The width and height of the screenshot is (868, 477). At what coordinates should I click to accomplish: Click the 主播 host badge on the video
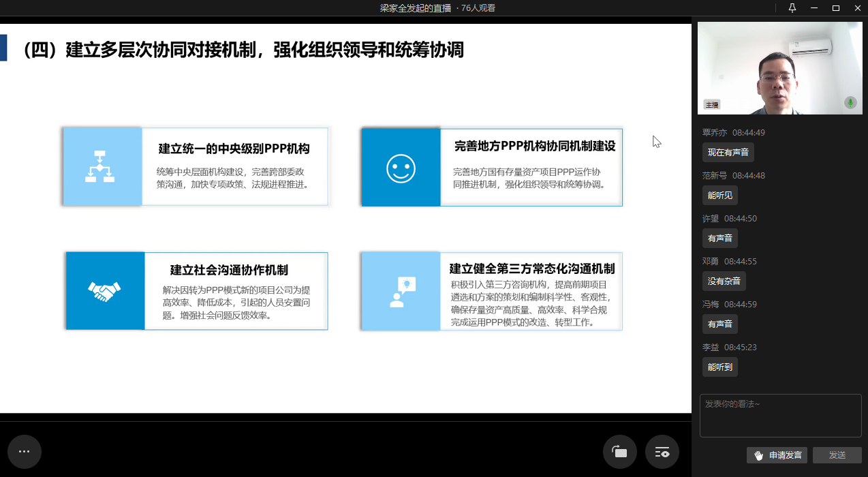(x=712, y=105)
